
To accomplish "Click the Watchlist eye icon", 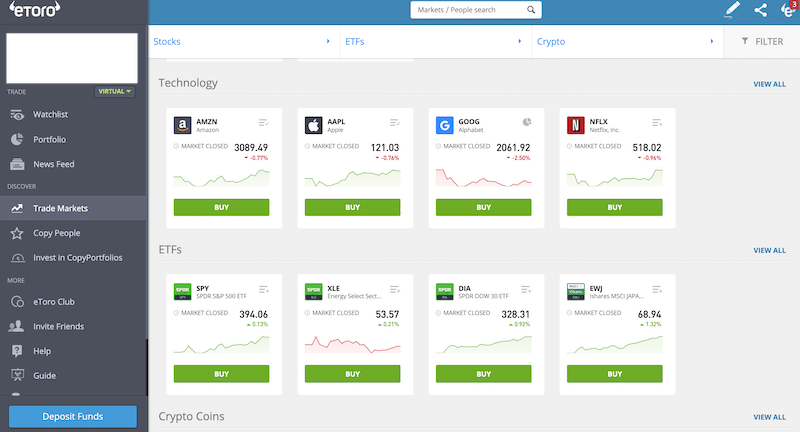I will 17,115.
